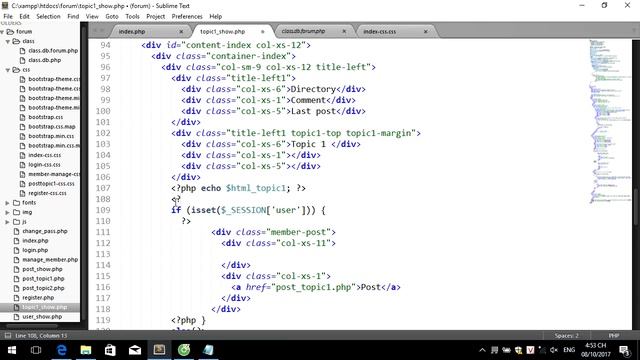Open bootstrap.min.css file
The width and height of the screenshot is (640, 360).
[x=51, y=136]
